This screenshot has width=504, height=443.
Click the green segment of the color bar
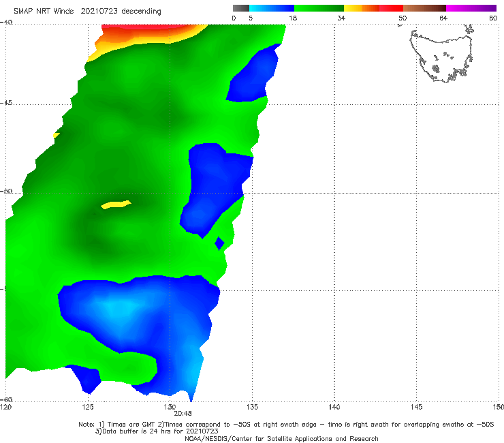coord(319,8)
